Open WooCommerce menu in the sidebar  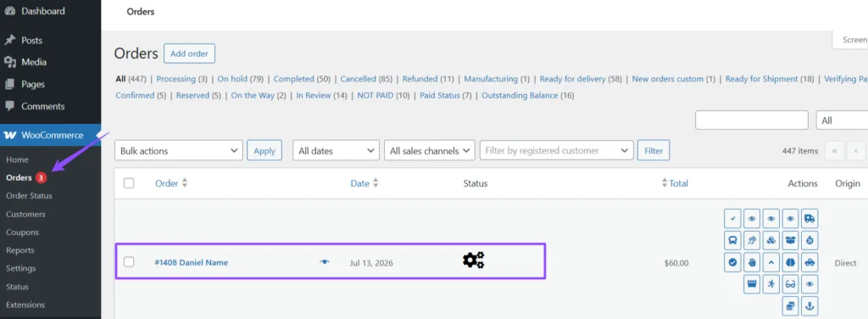pos(50,135)
